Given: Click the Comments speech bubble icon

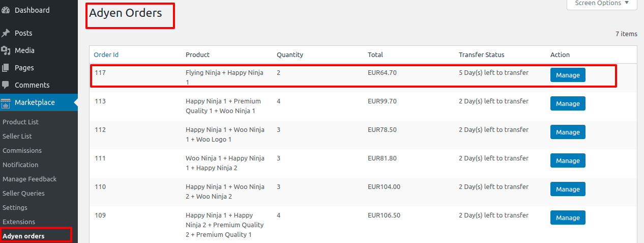Looking at the screenshot, I should 6,85.
